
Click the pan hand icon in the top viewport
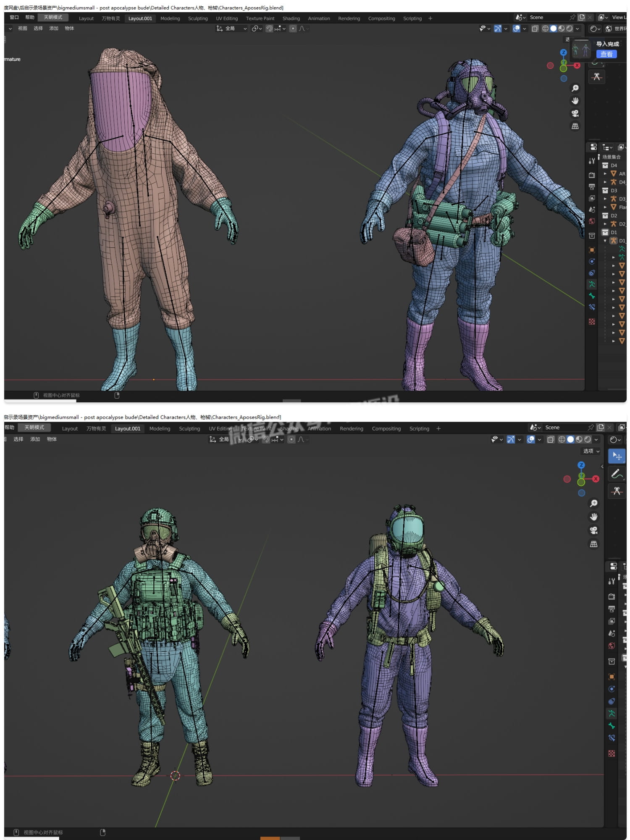click(x=575, y=101)
